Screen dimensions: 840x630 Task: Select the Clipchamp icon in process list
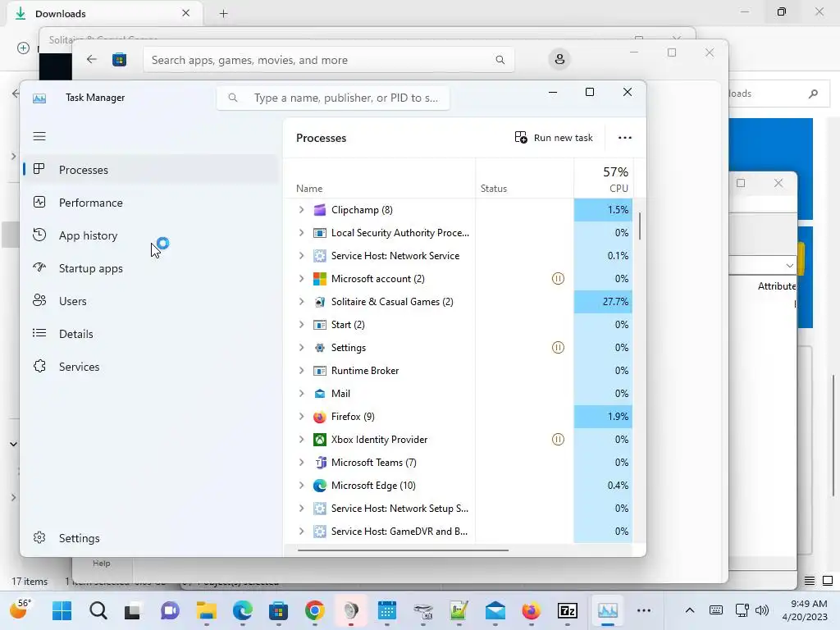click(319, 210)
